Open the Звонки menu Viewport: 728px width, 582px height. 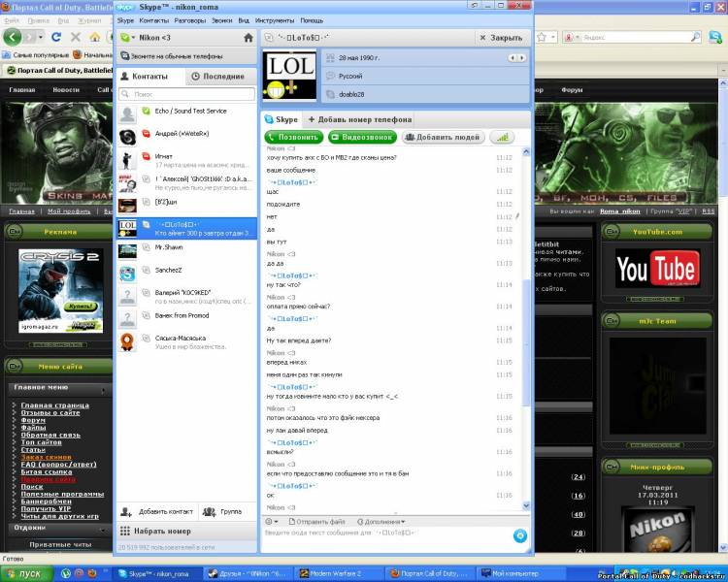coord(222,20)
